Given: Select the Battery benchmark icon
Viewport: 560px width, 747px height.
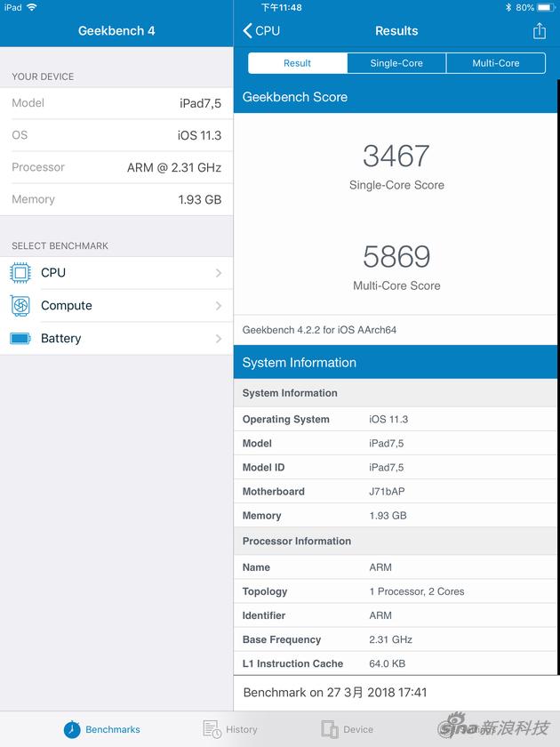Looking at the screenshot, I should pos(20,338).
